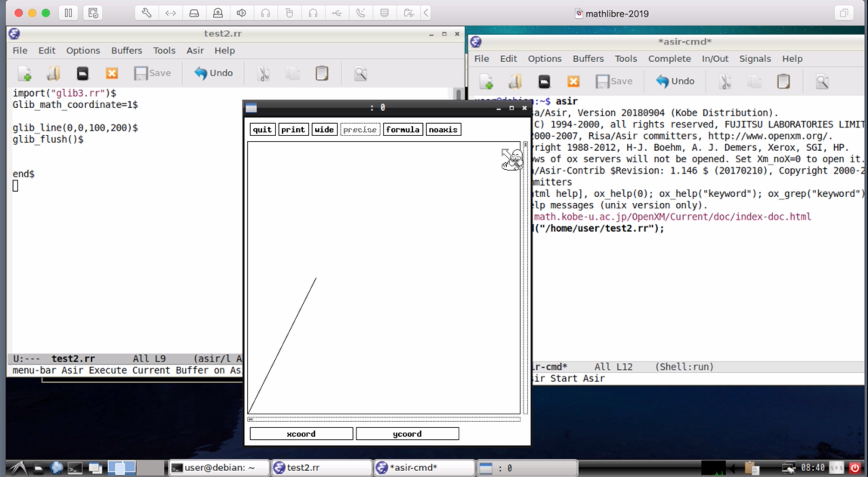Click clock showing 08:40

tap(813, 468)
